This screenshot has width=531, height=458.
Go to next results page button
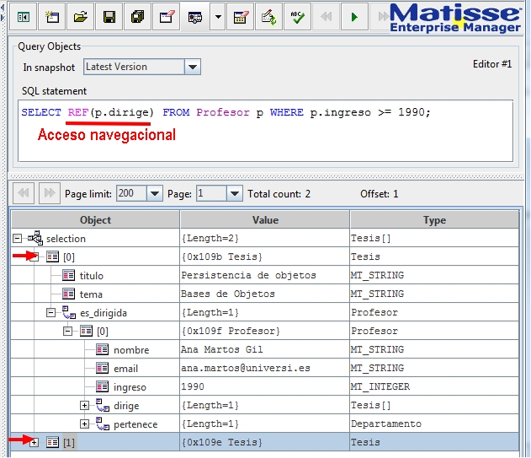(49, 193)
